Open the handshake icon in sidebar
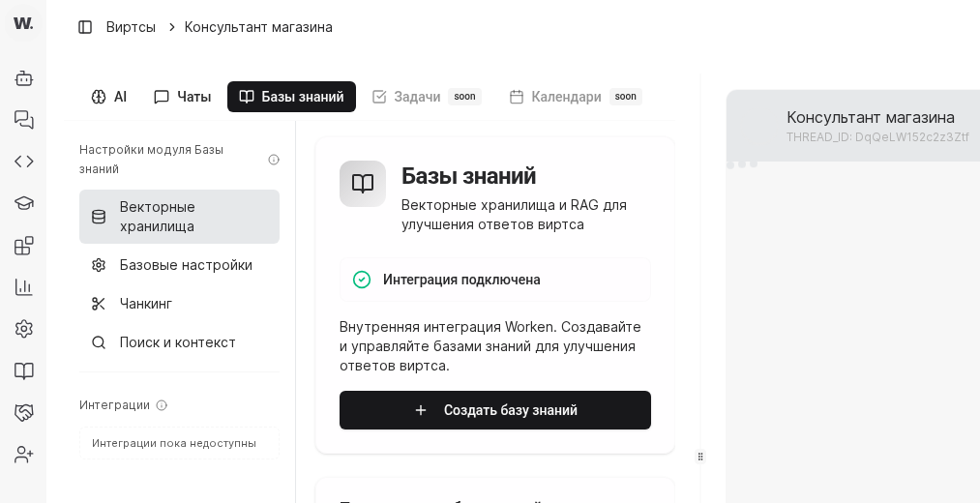The width and height of the screenshot is (980, 503). point(24,412)
